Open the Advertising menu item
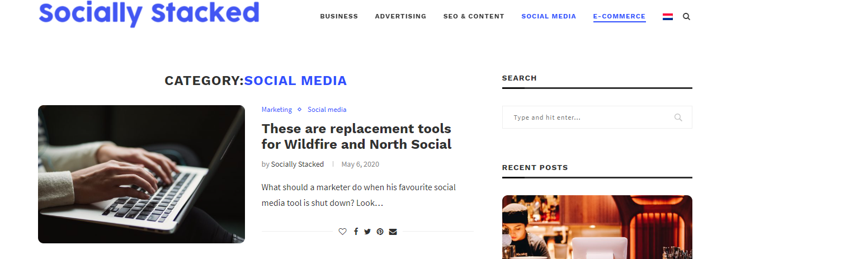Viewport: 868px width, 259px height. (400, 16)
